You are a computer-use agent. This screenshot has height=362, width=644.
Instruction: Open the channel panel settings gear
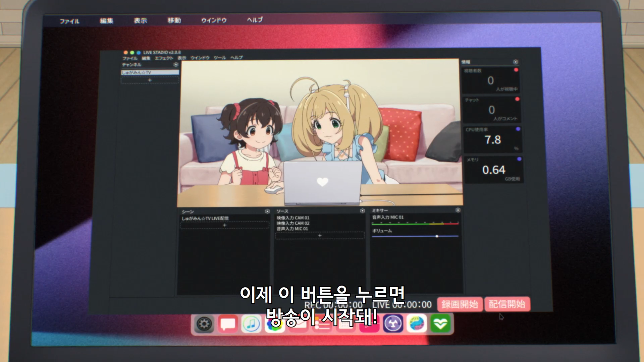pyautogui.click(x=176, y=65)
